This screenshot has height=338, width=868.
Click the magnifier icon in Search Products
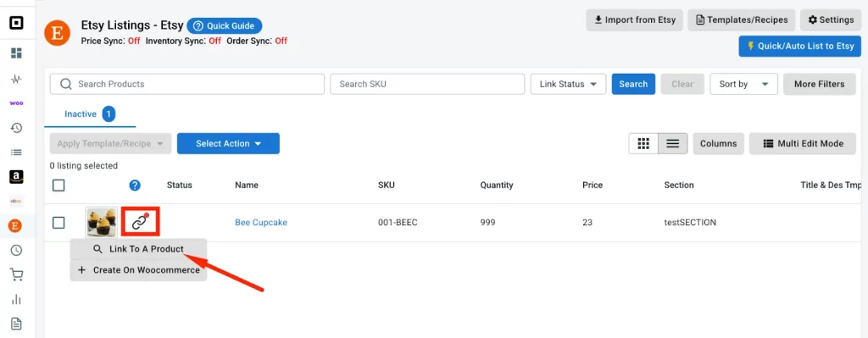click(x=66, y=84)
